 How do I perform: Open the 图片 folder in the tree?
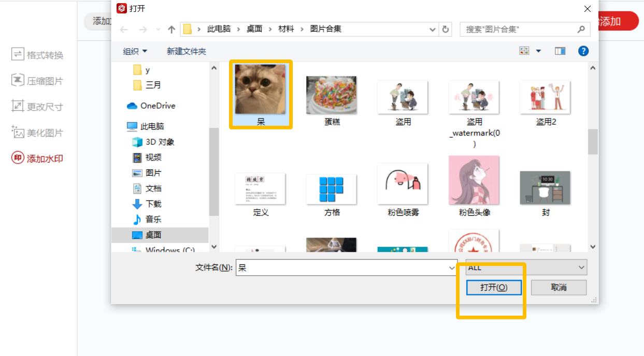pyautogui.click(x=147, y=173)
